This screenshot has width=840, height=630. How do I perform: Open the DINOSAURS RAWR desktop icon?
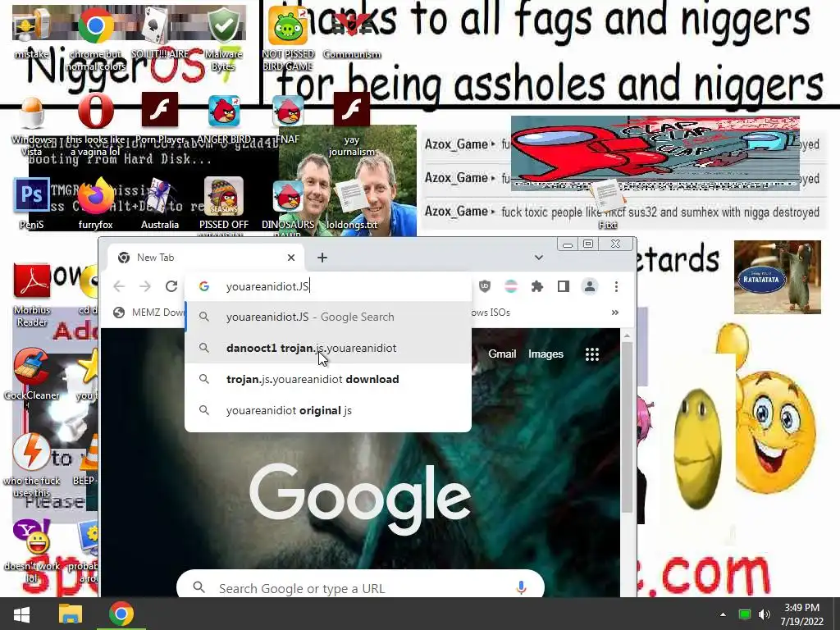click(x=288, y=206)
